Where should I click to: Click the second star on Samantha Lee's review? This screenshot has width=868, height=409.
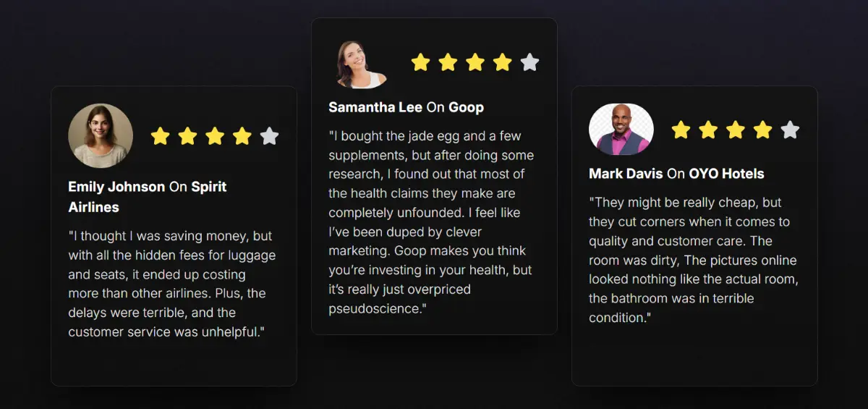click(448, 62)
